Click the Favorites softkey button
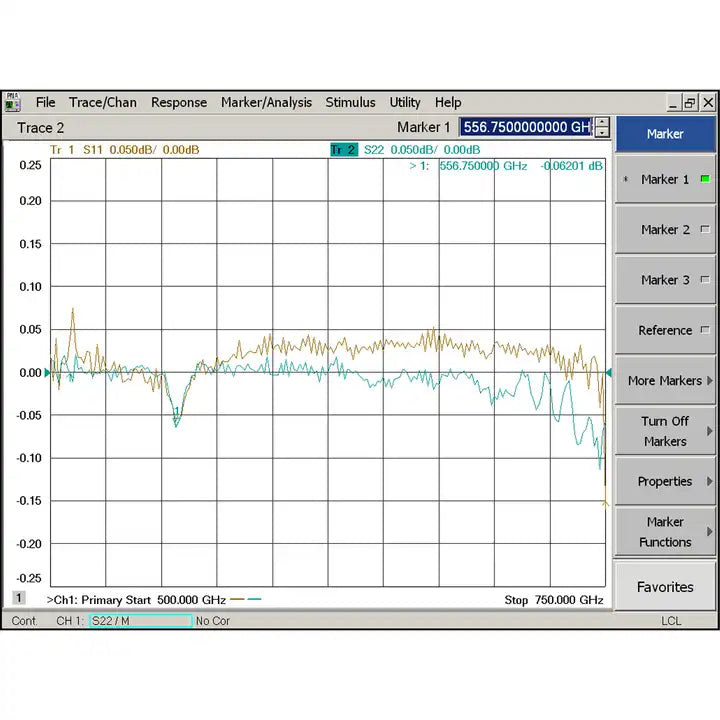 665,587
